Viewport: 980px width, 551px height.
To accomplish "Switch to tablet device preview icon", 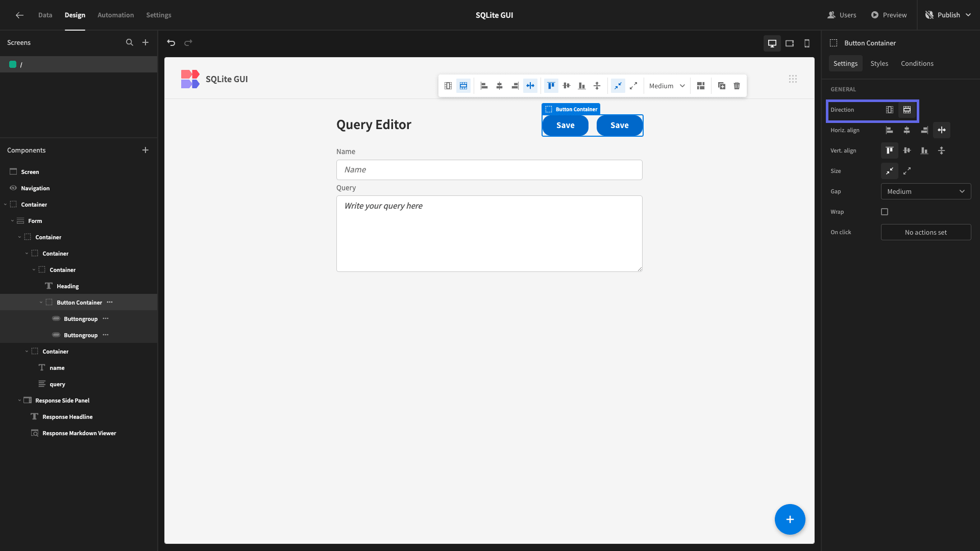I will point(790,43).
